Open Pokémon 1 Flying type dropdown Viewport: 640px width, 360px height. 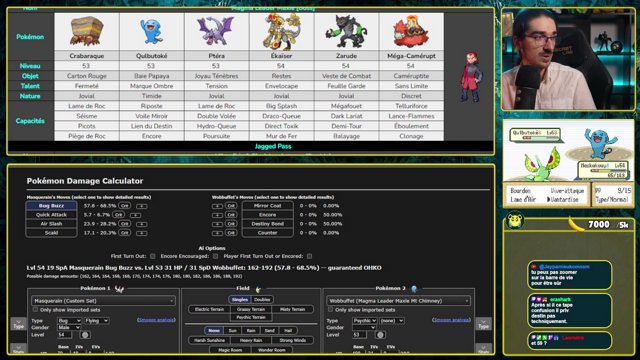pyautogui.click(x=97, y=321)
